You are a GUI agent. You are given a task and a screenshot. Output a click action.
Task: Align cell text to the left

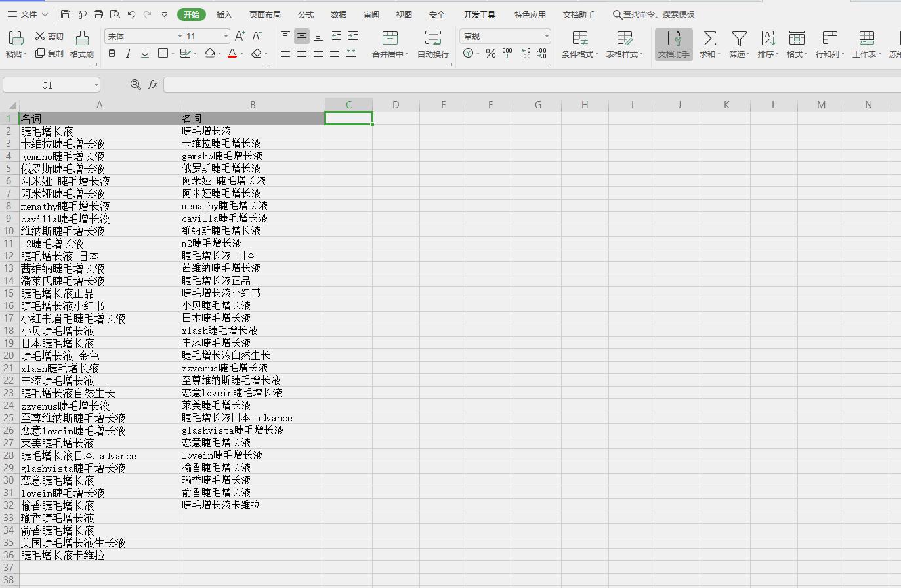click(285, 53)
